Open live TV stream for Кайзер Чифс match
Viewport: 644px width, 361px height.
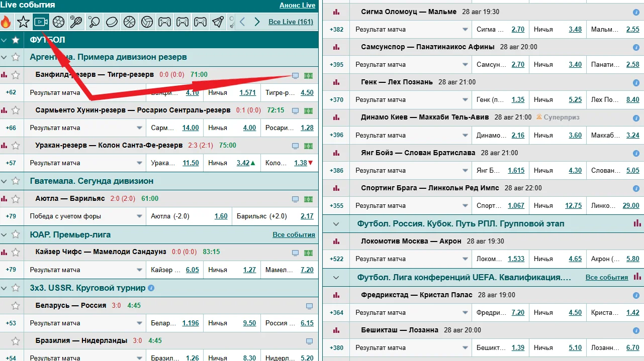point(295,253)
